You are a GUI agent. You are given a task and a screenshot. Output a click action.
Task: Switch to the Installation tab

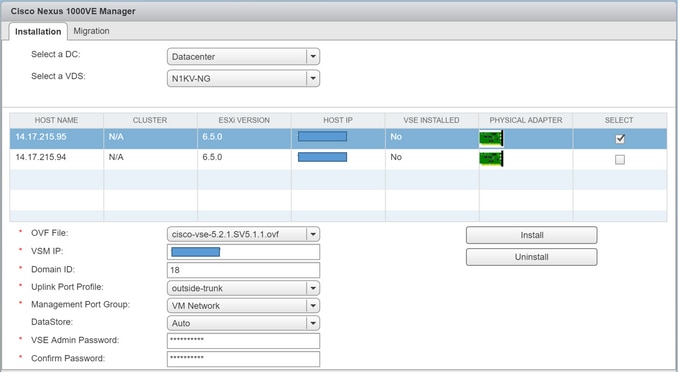click(38, 32)
